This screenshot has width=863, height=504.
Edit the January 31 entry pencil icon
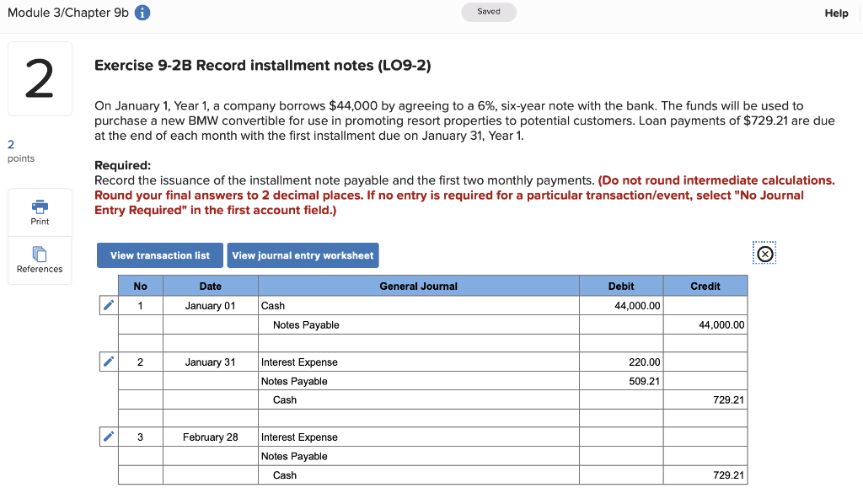pos(108,361)
